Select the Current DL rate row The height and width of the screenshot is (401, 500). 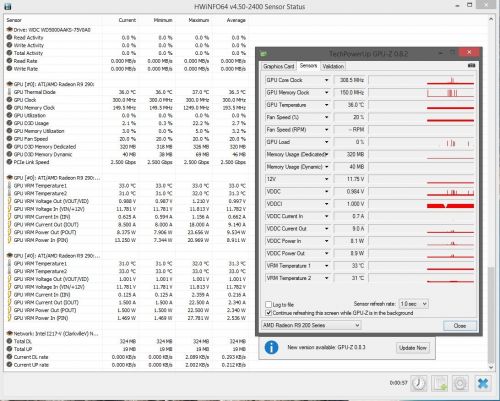126,357
